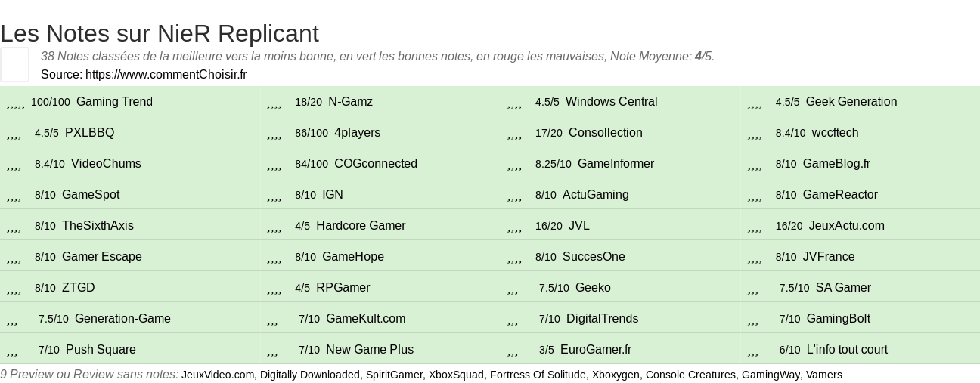Click the PXLBBQ review name
Screen dimensions: 980x383
point(89,133)
